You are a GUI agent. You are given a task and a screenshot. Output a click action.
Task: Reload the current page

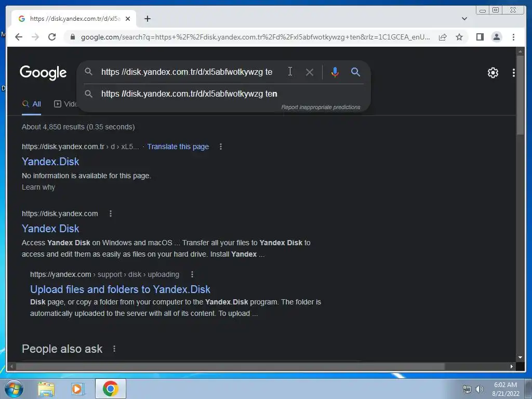(52, 37)
